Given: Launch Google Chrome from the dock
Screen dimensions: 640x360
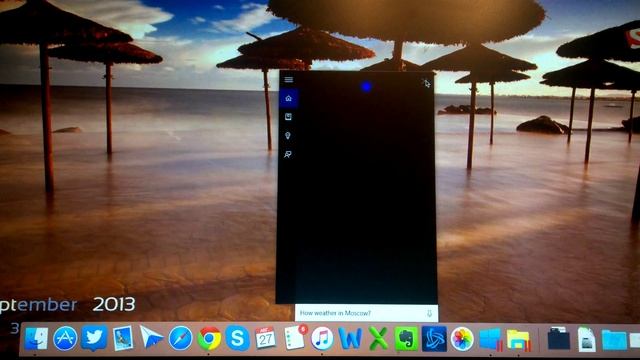Looking at the screenshot, I should coord(209,338).
